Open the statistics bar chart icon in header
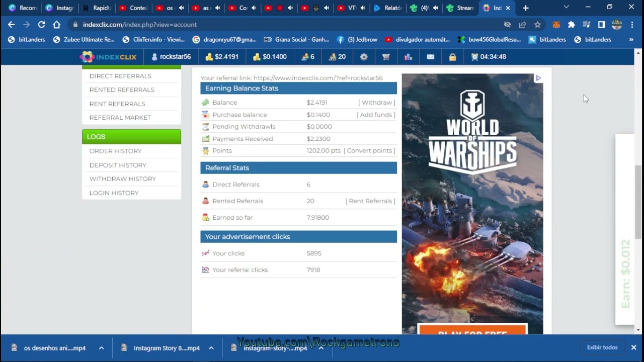The image size is (644, 362). pyautogui.click(x=408, y=57)
